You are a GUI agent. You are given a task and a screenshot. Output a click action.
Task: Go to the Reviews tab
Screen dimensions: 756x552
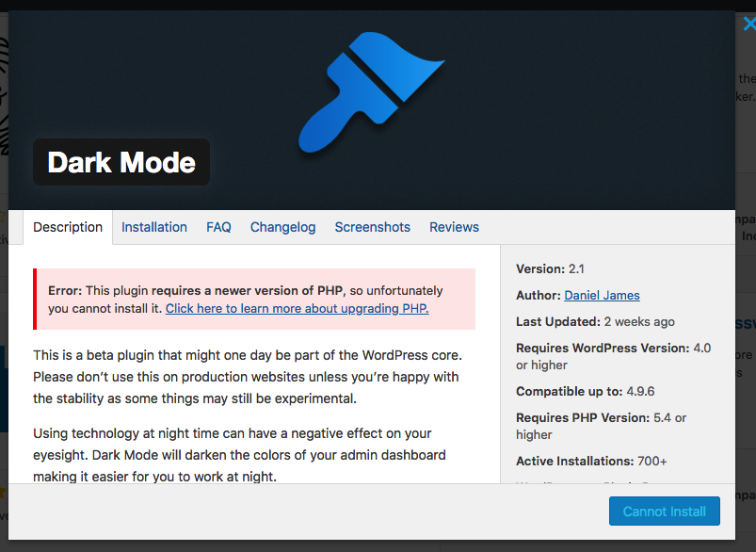(x=454, y=227)
